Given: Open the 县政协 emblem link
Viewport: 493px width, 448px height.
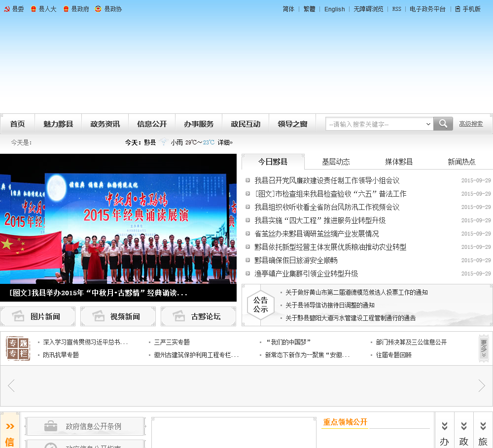Looking at the screenshot, I should [x=108, y=9].
